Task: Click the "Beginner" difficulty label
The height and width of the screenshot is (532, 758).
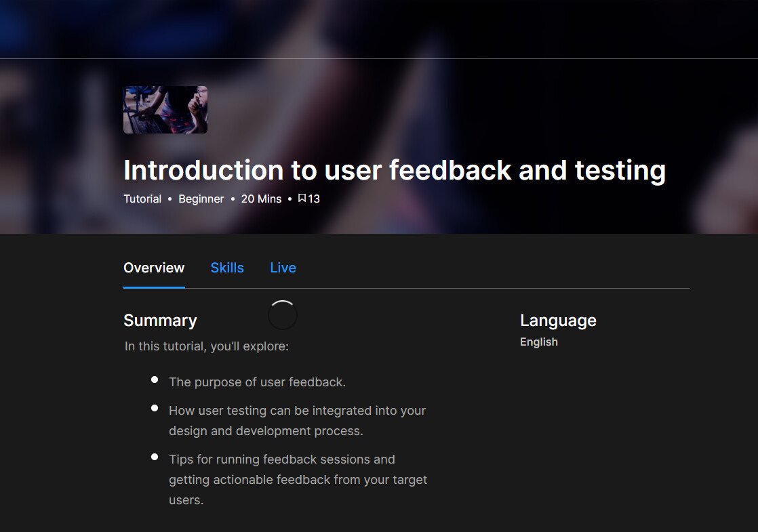Action: (x=201, y=199)
